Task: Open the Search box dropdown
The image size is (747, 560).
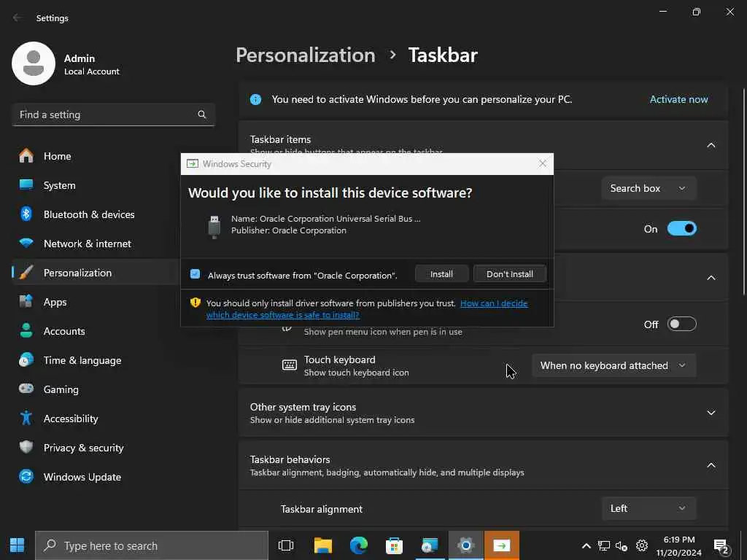Action: point(649,189)
